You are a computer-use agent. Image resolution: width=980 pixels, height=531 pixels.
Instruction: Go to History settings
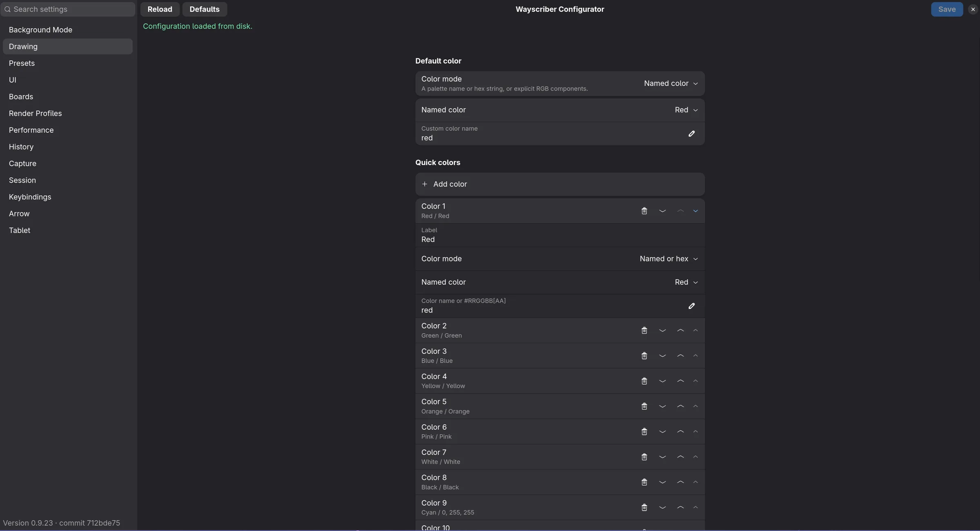pyautogui.click(x=67, y=147)
